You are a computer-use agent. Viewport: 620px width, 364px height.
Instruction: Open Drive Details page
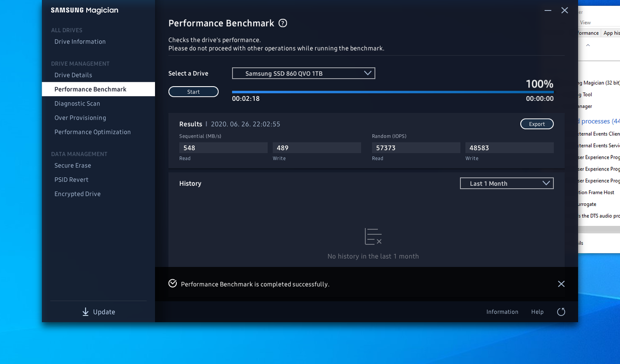(x=73, y=75)
